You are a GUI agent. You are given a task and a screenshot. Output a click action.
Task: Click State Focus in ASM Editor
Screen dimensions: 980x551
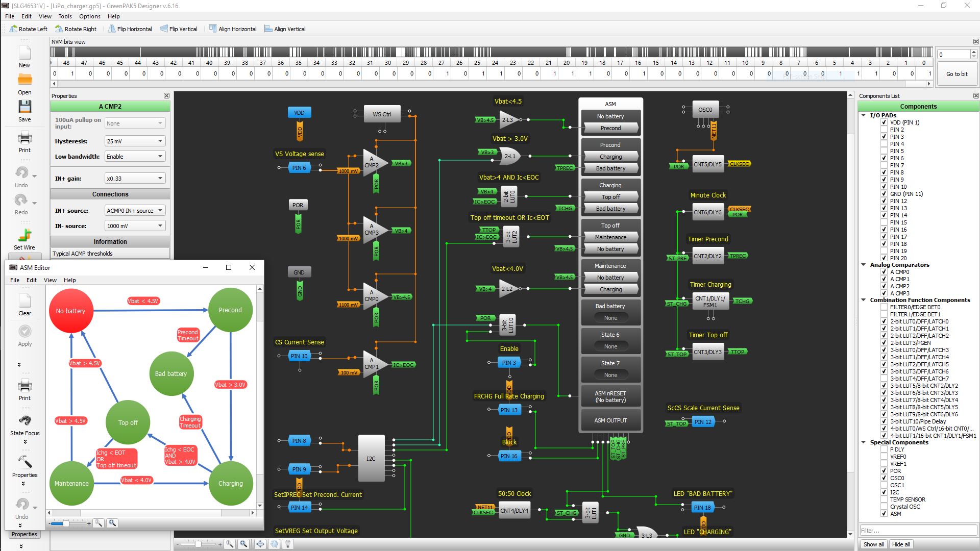(24, 421)
